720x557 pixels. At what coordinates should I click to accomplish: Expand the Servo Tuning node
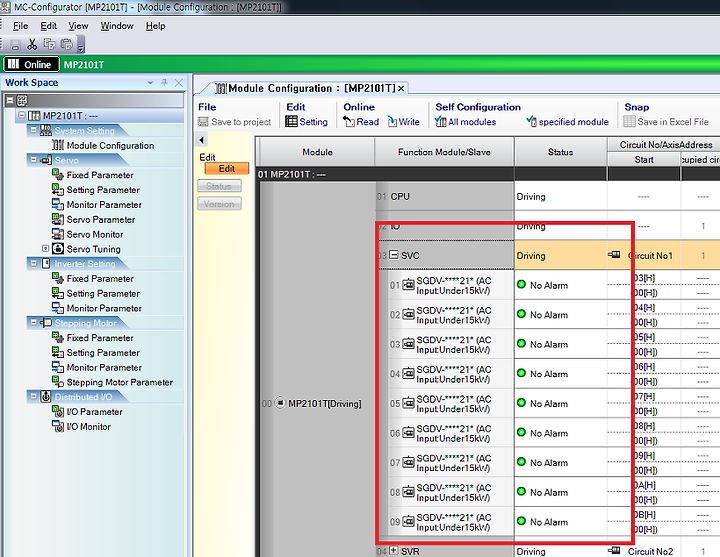pos(45,248)
